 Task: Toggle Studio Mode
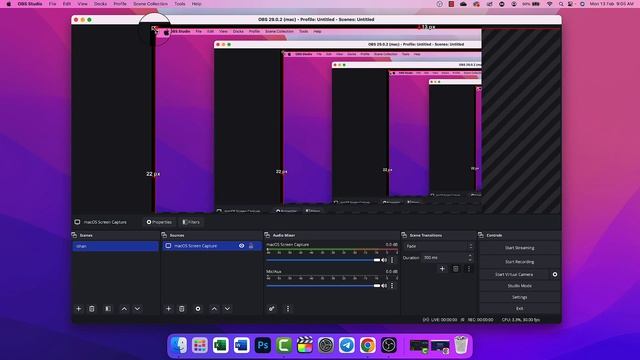(x=520, y=286)
